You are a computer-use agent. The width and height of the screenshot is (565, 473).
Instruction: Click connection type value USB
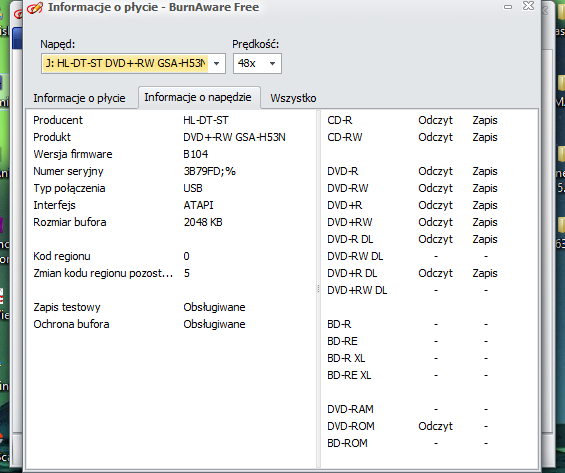tap(193, 188)
